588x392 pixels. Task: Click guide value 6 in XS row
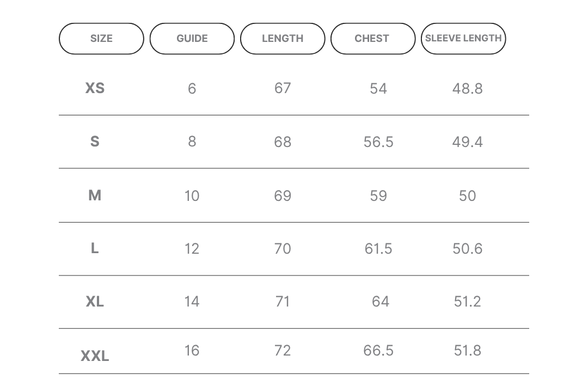(192, 89)
